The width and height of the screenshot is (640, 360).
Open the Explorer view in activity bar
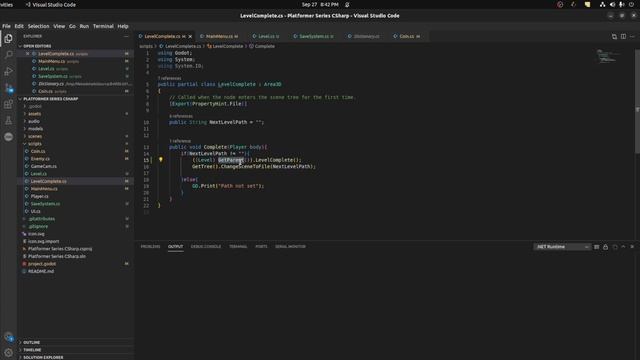tap(8, 38)
